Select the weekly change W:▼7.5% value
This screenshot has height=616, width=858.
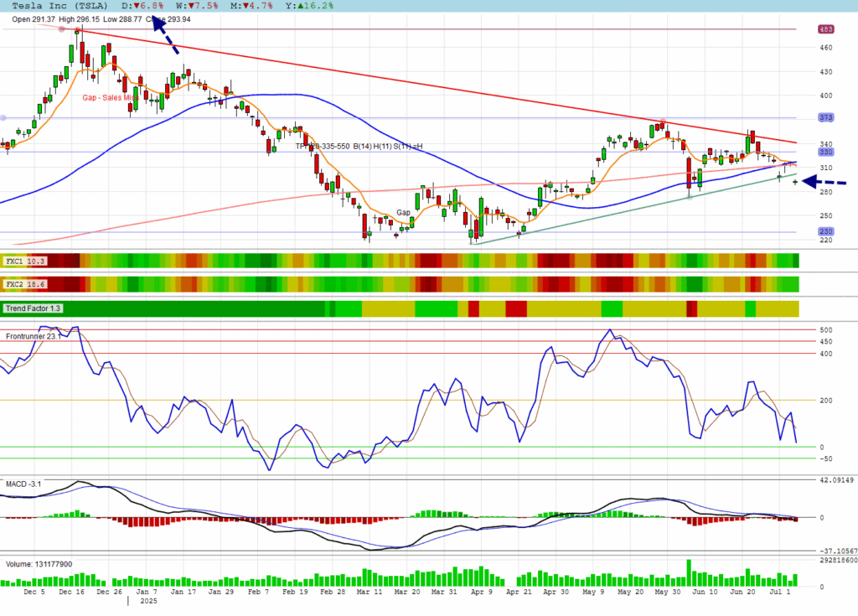[x=197, y=6]
